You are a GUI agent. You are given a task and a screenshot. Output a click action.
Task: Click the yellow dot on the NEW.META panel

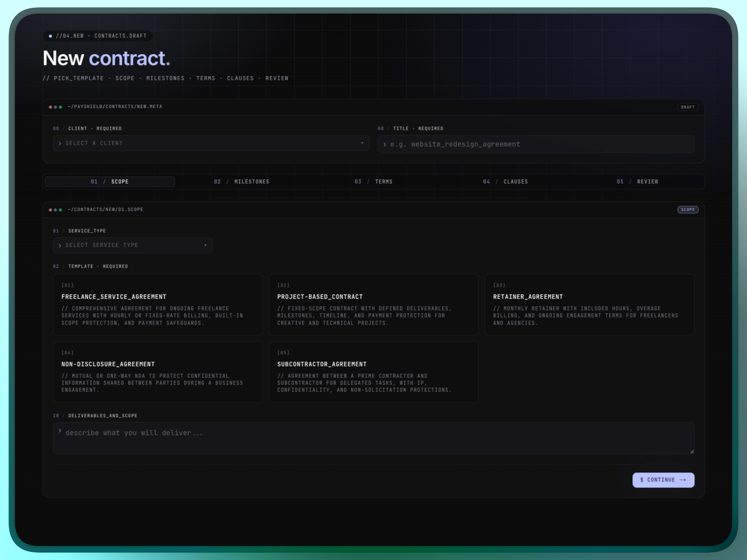coord(56,107)
